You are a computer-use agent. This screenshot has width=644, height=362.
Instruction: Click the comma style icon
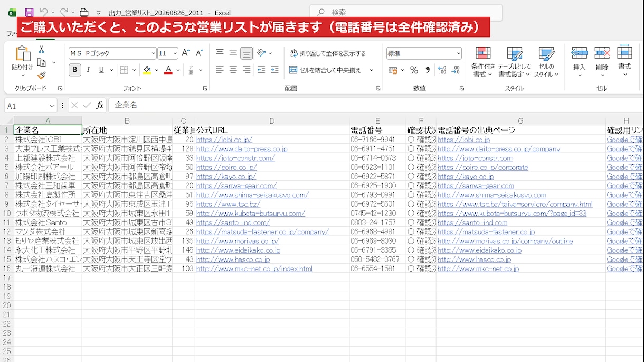[428, 70]
